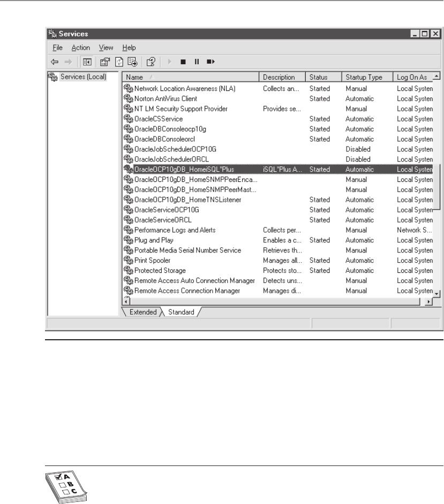Click the Start Service play button

point(170,62)
